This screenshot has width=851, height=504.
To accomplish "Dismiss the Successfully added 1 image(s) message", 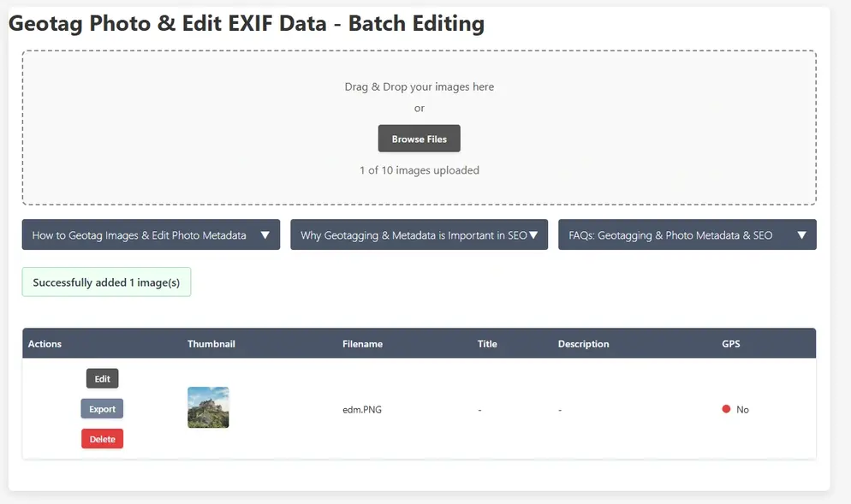I will pyautogui.click(x=106, y=282).
